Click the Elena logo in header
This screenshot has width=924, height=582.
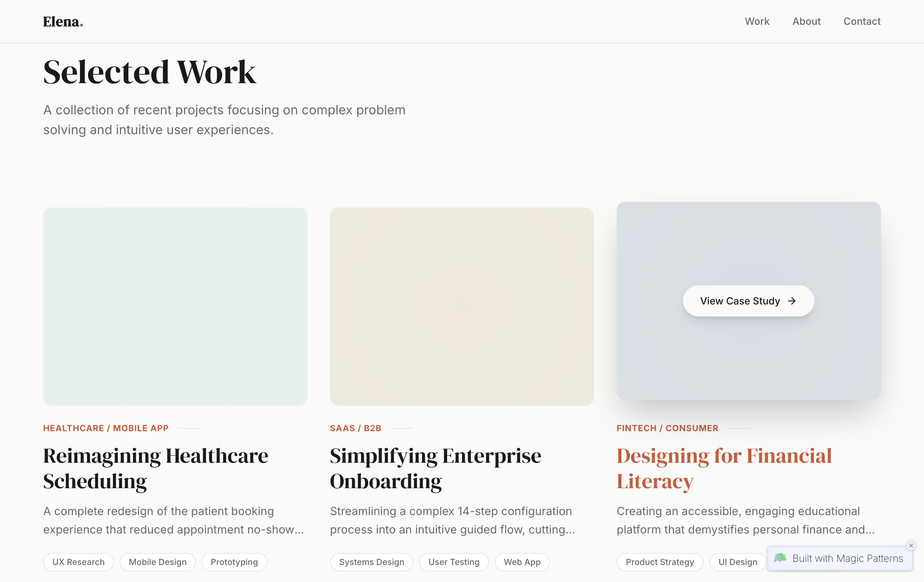(63, 22)
